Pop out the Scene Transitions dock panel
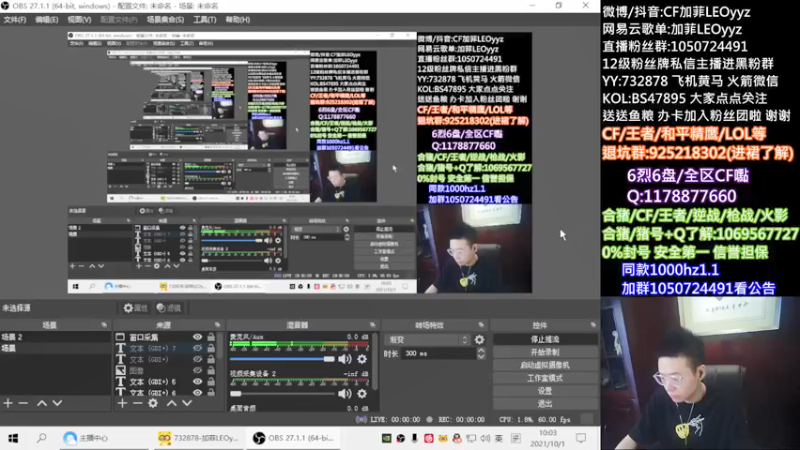This screenshot has height=450, width=800. (x=481, y=325)
